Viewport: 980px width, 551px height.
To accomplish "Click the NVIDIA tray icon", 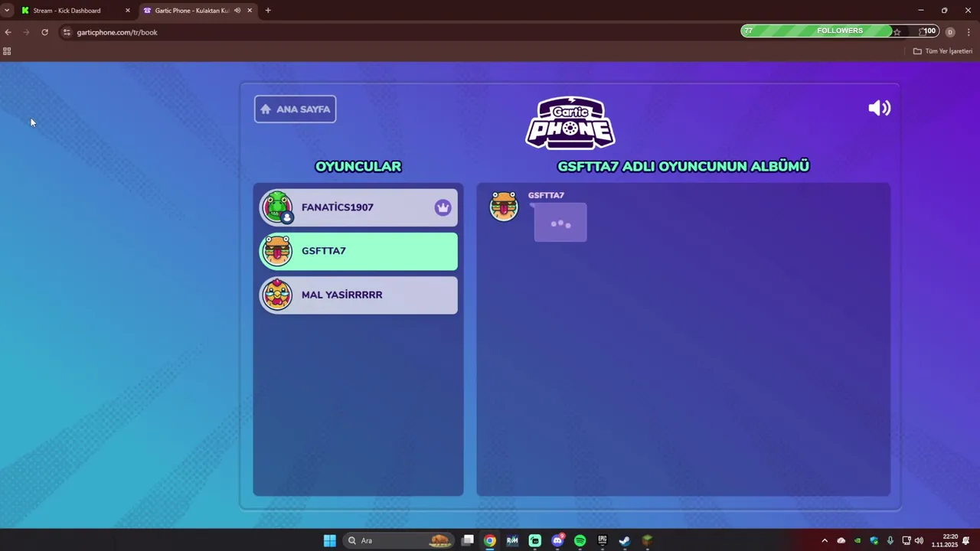I will point(857,540).
